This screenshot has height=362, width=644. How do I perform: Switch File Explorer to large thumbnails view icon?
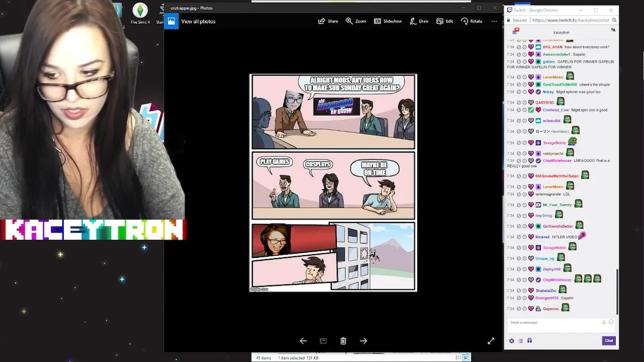[466, 357]
